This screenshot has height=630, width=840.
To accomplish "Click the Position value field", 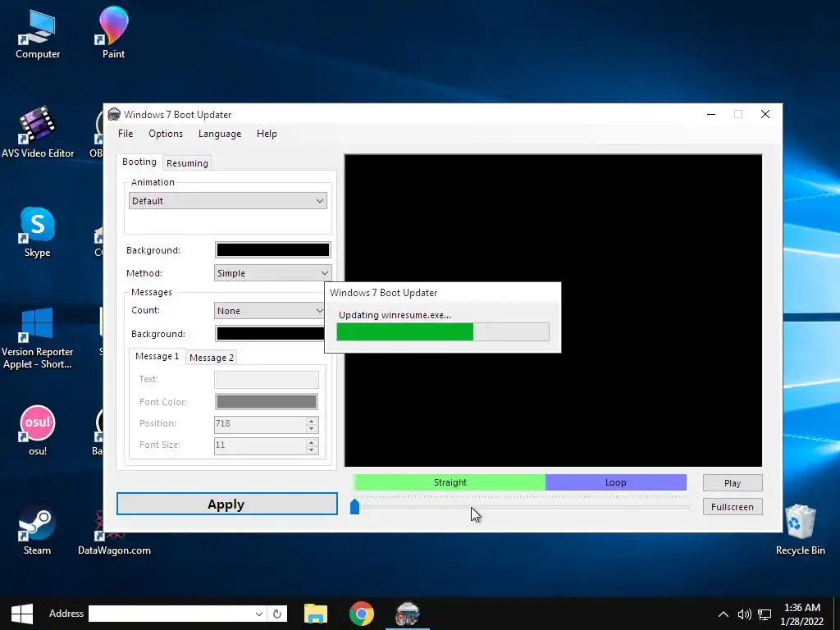I will pos(260,424).
